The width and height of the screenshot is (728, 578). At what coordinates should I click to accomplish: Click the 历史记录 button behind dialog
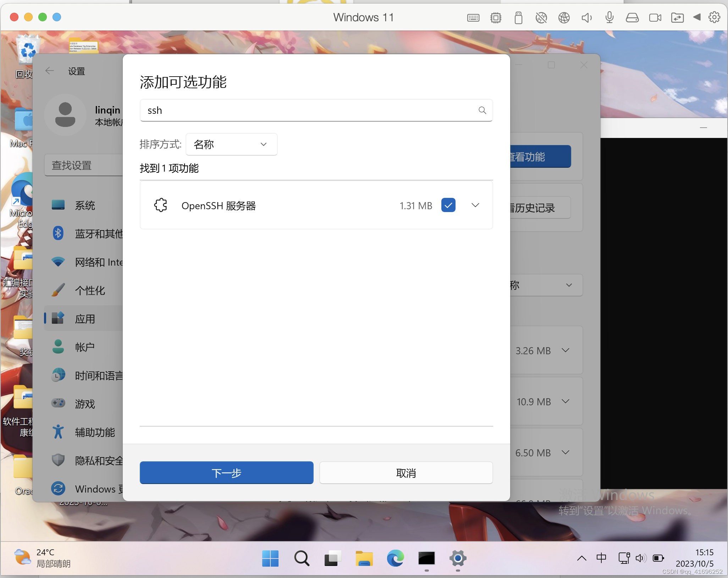tap(540, 208)
